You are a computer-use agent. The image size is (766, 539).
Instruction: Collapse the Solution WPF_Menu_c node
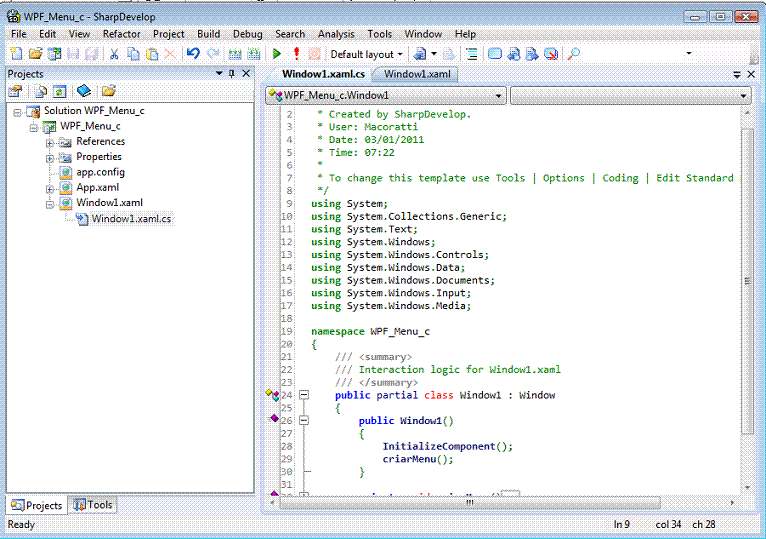tap(17, 112)
